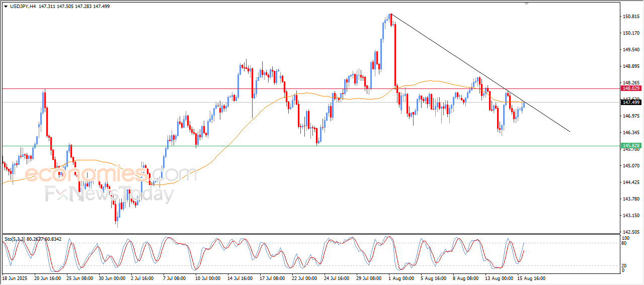Click the 30 Jun 00:00 time label
Viewport: 644px width, 285px height.
[112, 278]
